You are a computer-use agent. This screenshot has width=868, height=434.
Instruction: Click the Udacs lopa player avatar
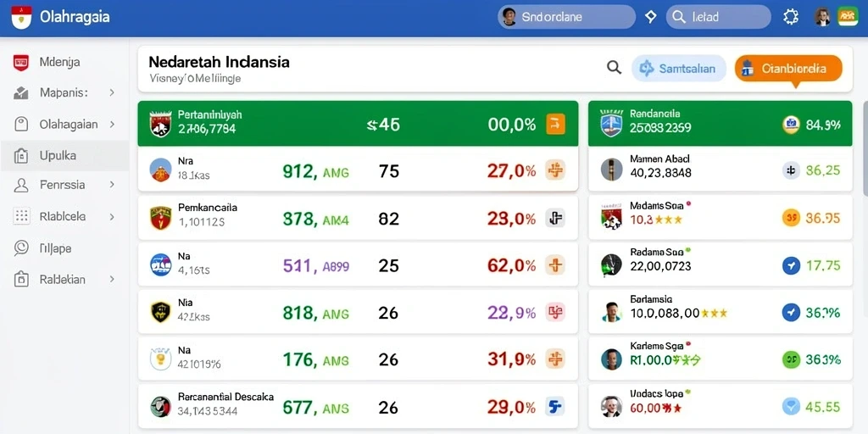pos(612,407)
